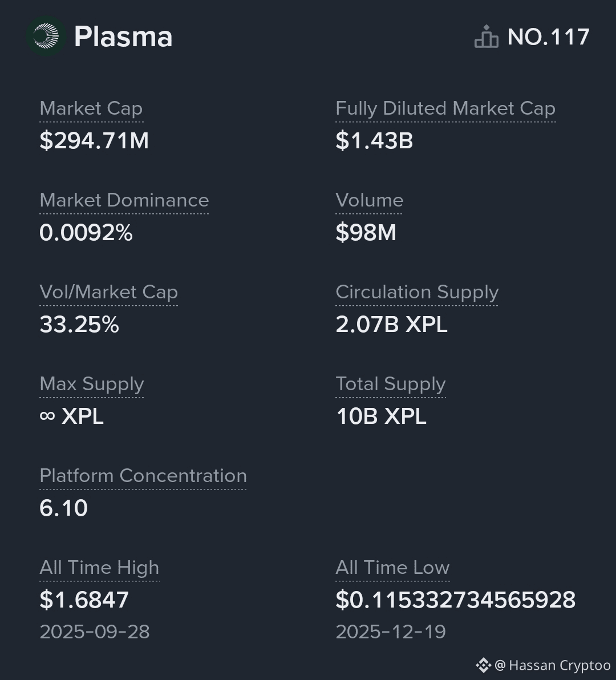Click the Volume label
This screenshot has width=616, height=680.
tap(369, 200)
